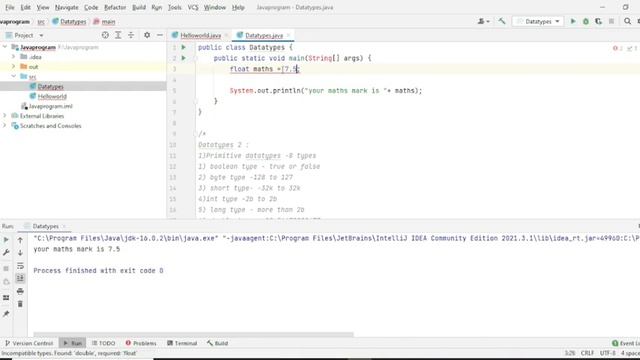Click CRLF line separator in status bar
640x360 pixels.
tap(587, 353)
